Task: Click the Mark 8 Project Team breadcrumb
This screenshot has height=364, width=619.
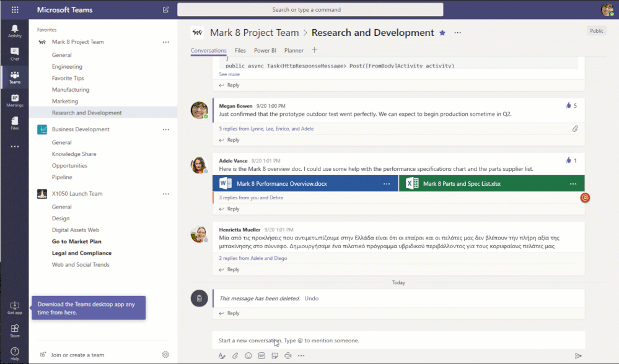Action: pyautogui.click(x=254, y=32)
